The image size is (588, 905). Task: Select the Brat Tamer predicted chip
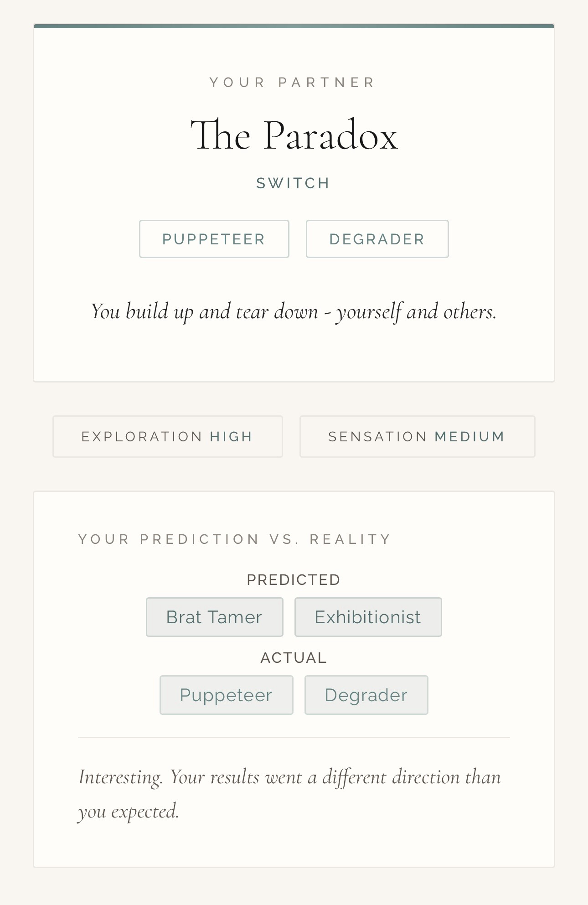tap(214, 617)
